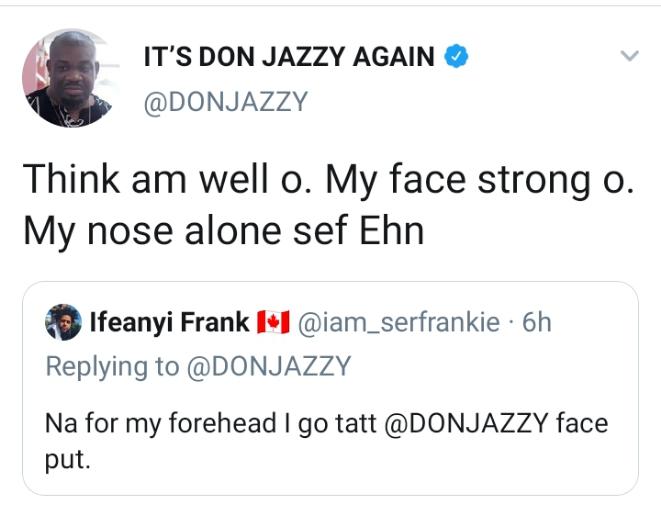This screenshot has height=508, width=661.
Task: Open Ifeanyi Frank's small avatar
Action: (x=64, y=322)
